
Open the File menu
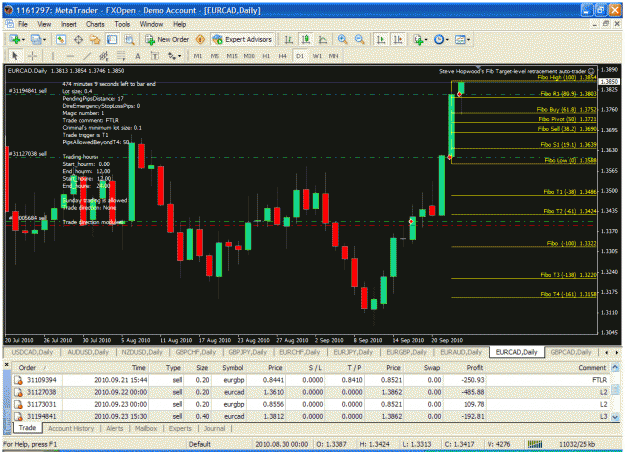pyautogui.click(x=23, y=24)
